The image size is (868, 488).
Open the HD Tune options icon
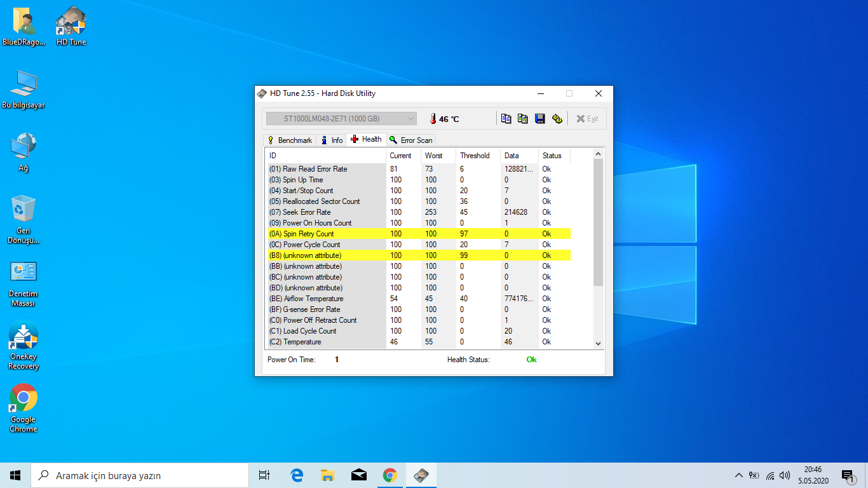(x=557, y=119)
